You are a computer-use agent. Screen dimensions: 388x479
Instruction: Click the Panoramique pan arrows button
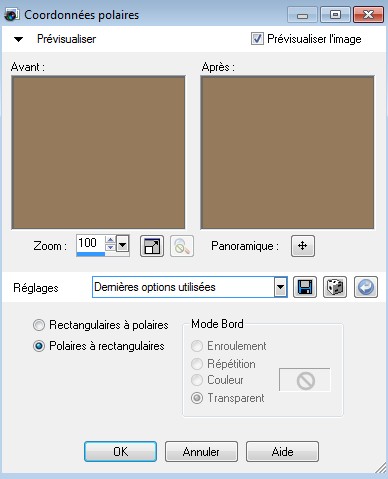tap(303, 246)
